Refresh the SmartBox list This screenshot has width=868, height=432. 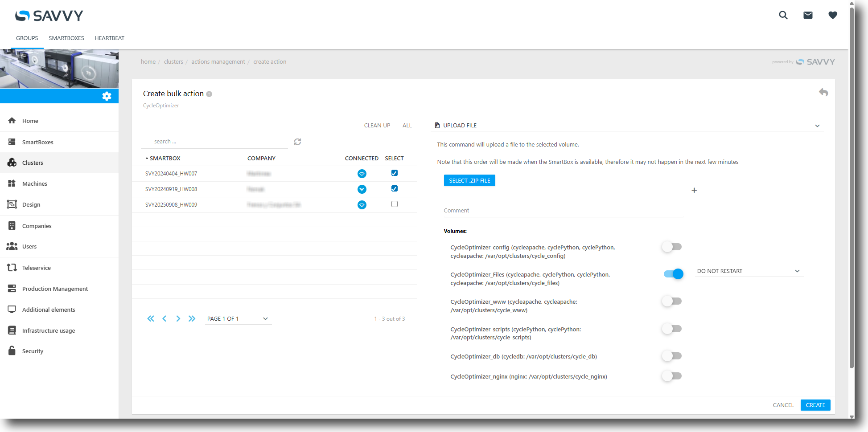point(297,142)
